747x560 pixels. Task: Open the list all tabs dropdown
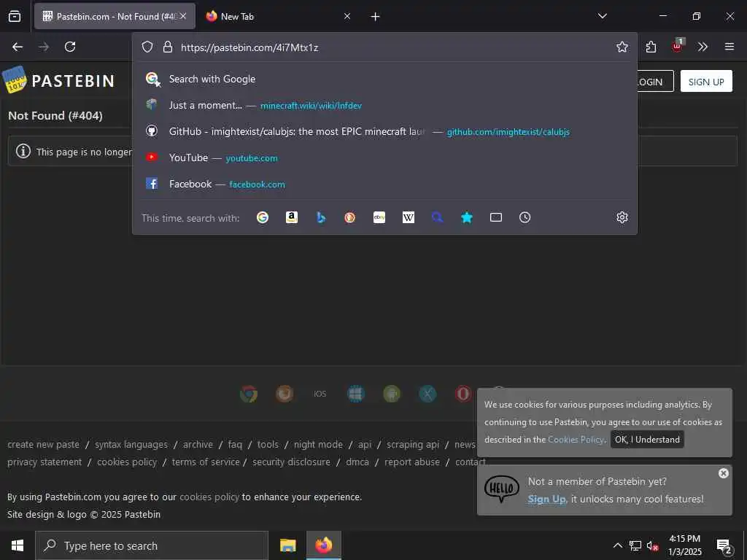[x=602, y=16]
